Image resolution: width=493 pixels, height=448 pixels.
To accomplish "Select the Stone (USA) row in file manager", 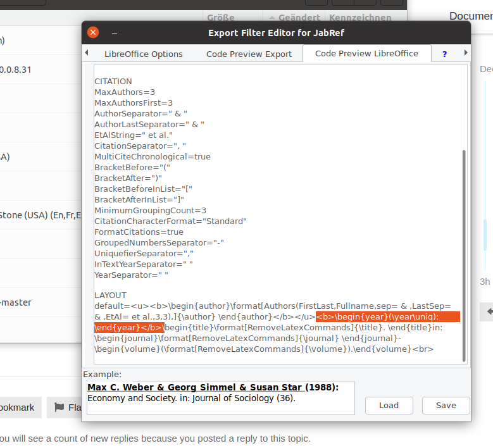I will coord(41,215).
